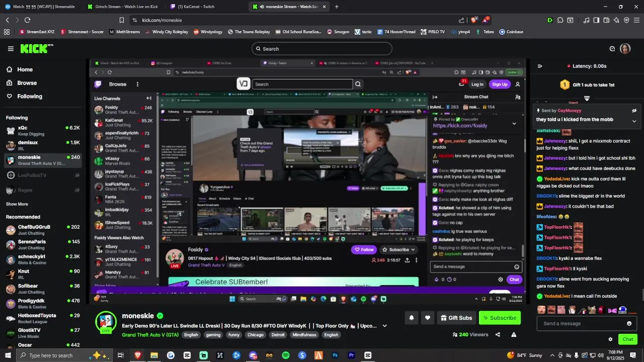This screenshot has width=644, height=362.
Task: Open ChefBuGGruB in Recommended list
Action: (42, 230)
